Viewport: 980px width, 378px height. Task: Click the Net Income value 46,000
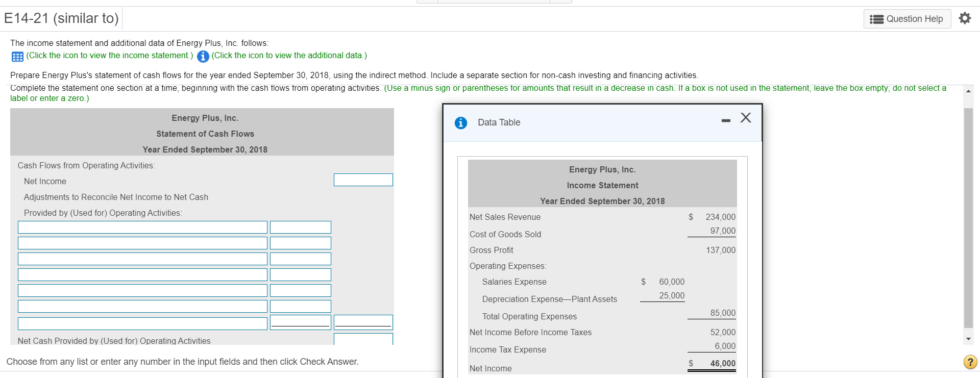click(x=723, y=363)
